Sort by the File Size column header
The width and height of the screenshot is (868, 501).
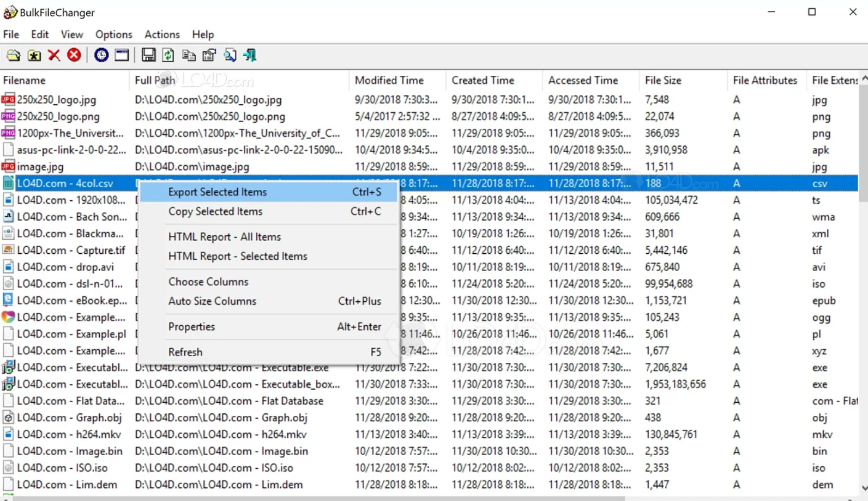point(683,80)
